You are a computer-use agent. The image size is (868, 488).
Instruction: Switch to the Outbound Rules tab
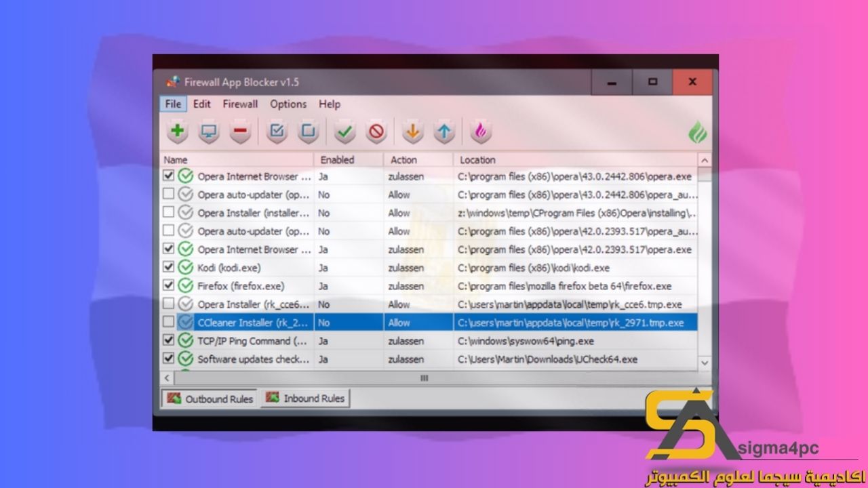point(210,399)
